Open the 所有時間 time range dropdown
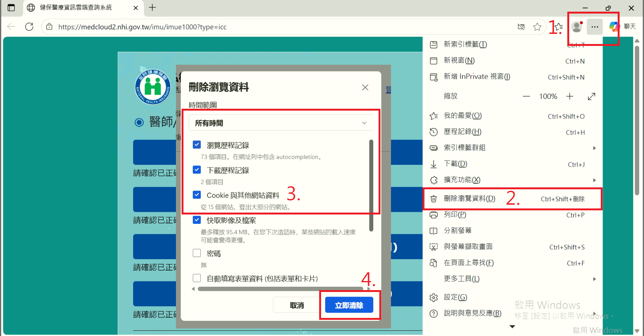 pyautogui.click(x=281, y=123)
